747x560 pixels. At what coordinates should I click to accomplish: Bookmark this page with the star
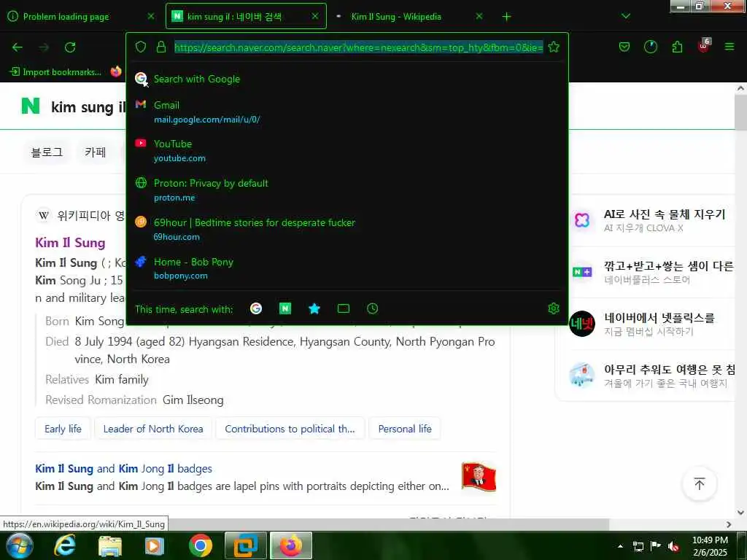point(554,47)
